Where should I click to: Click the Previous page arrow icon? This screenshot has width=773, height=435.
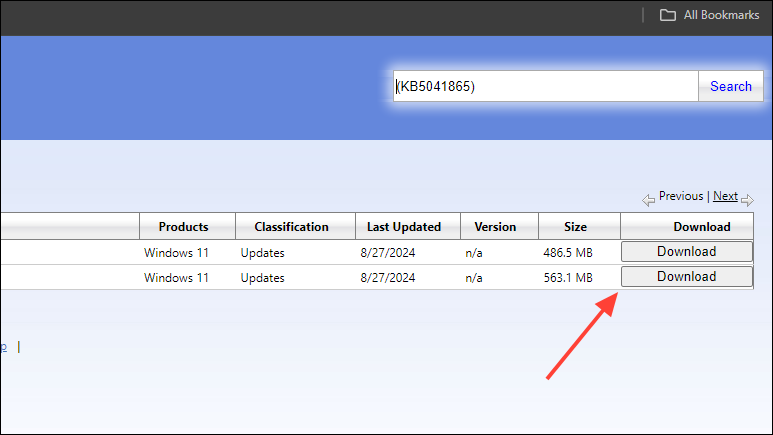point(648,200)
